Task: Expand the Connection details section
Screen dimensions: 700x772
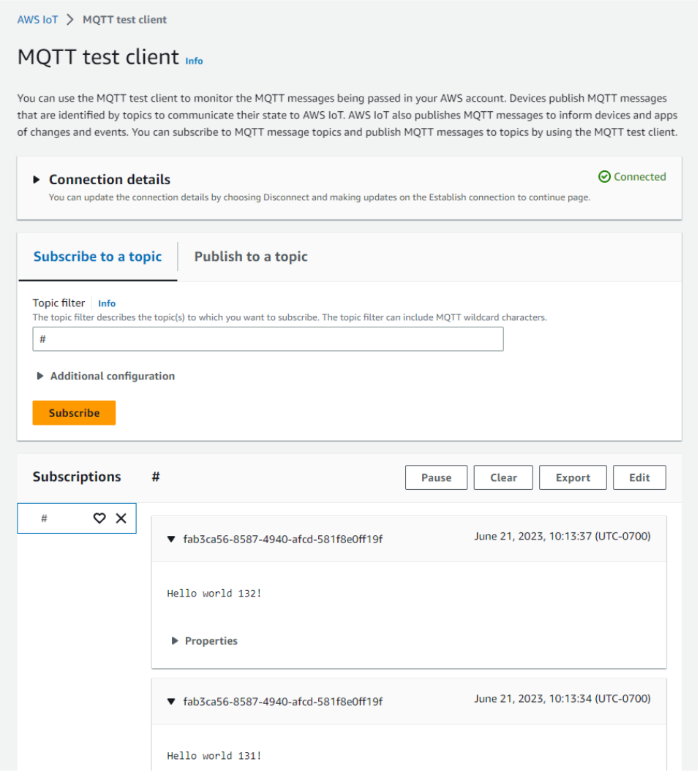Action: (36, 180)
